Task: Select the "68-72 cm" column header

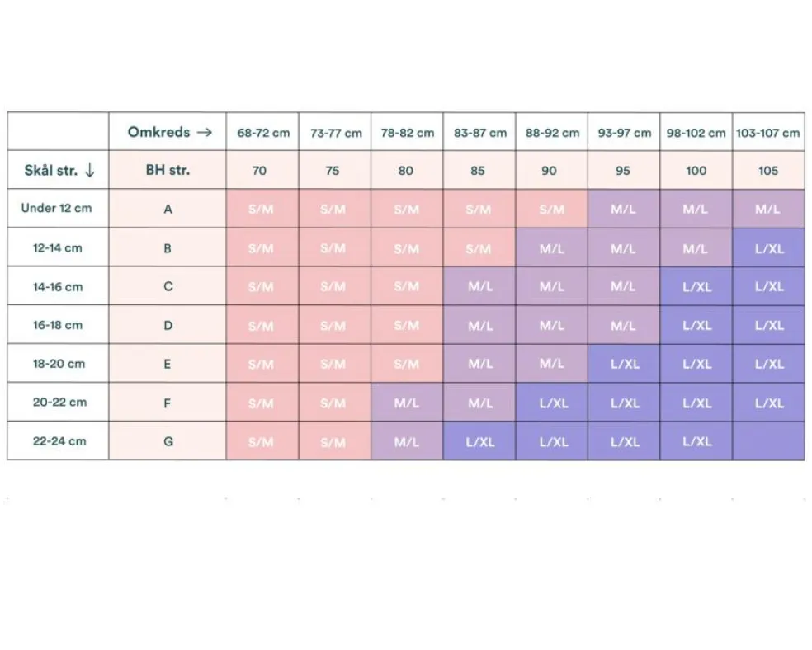Action: click(263, 133)
